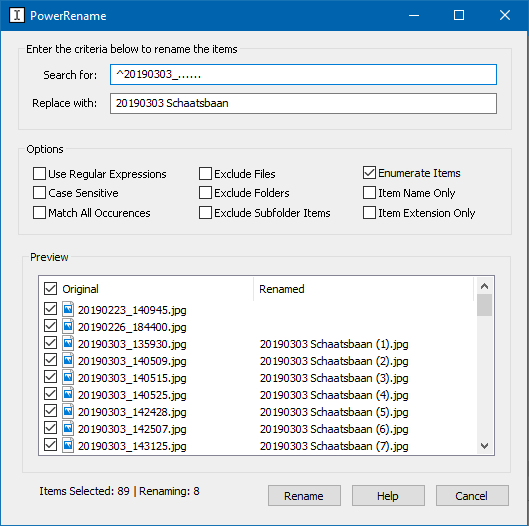Uncheck the 20190223_140945.jpg row
The width and height of the screenshot is (529, 526).
(50, 309)
